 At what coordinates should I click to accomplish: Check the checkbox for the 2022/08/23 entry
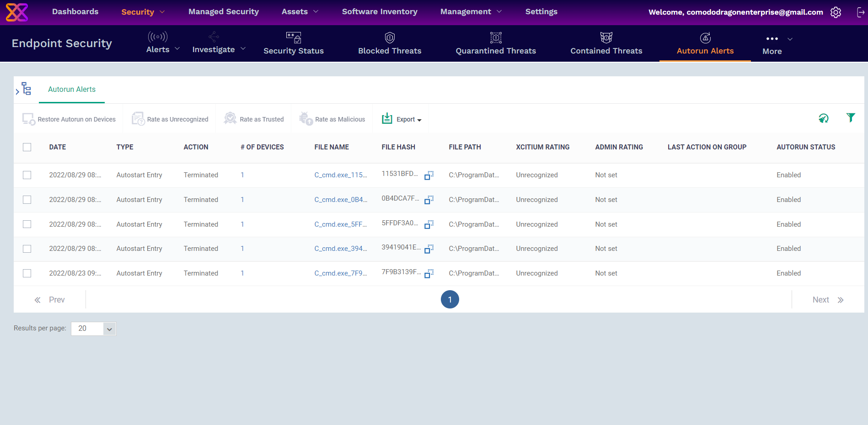point(27,273)
